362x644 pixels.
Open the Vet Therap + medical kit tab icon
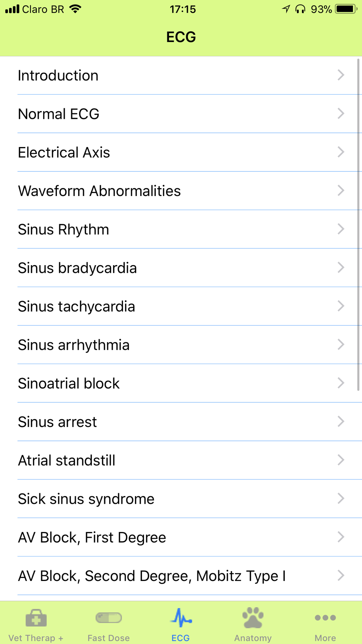36,618
